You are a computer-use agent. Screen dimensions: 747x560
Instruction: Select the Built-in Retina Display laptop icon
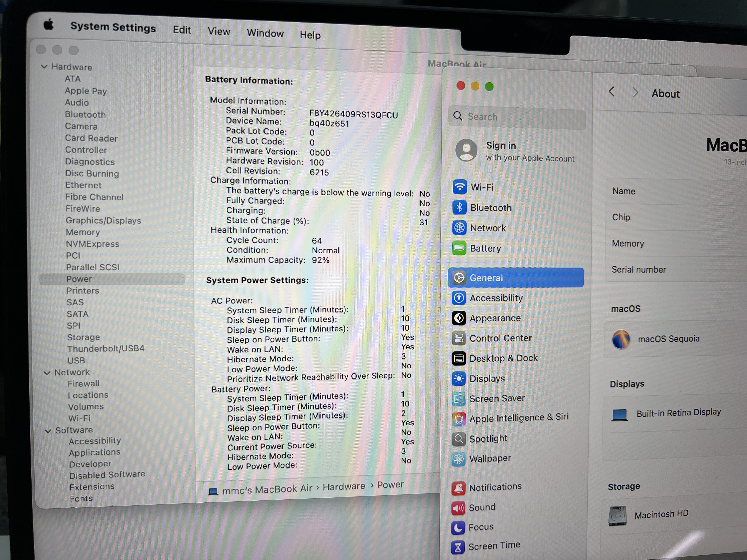click(620, 415)
